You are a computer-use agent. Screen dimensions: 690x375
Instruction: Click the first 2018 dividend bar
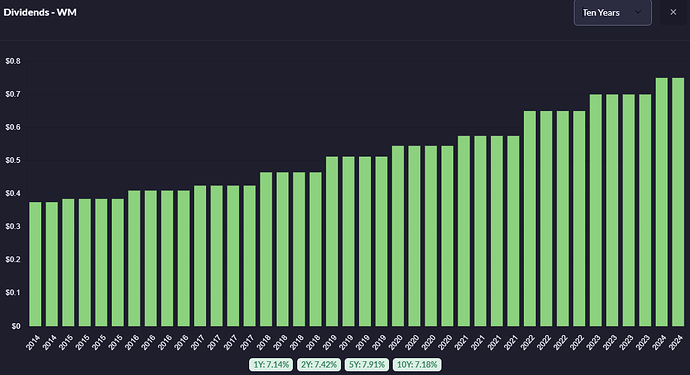click(266, 249)
